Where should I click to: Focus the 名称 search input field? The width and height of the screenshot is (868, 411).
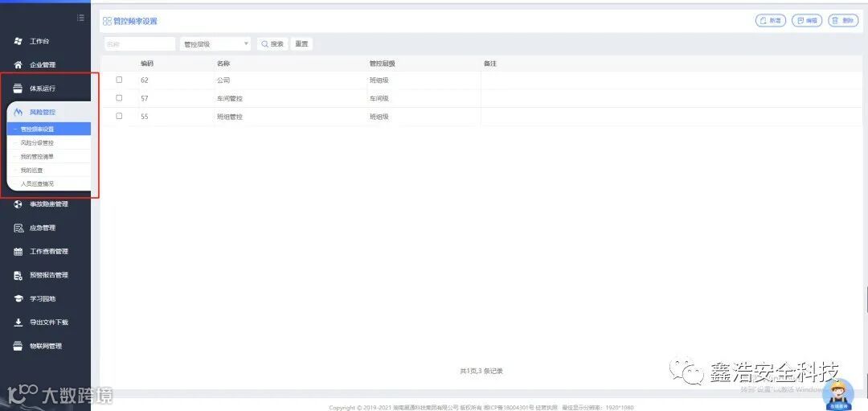[x=140, y=44]
